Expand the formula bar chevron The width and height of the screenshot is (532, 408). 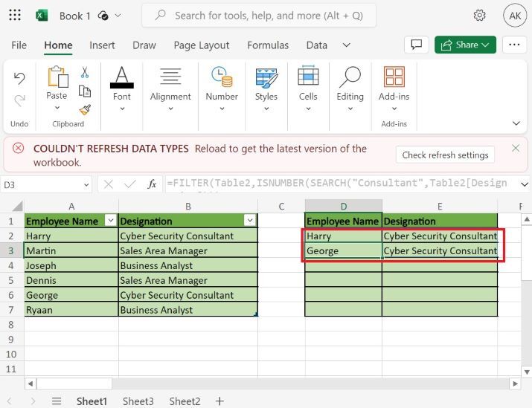pos(524,184)
